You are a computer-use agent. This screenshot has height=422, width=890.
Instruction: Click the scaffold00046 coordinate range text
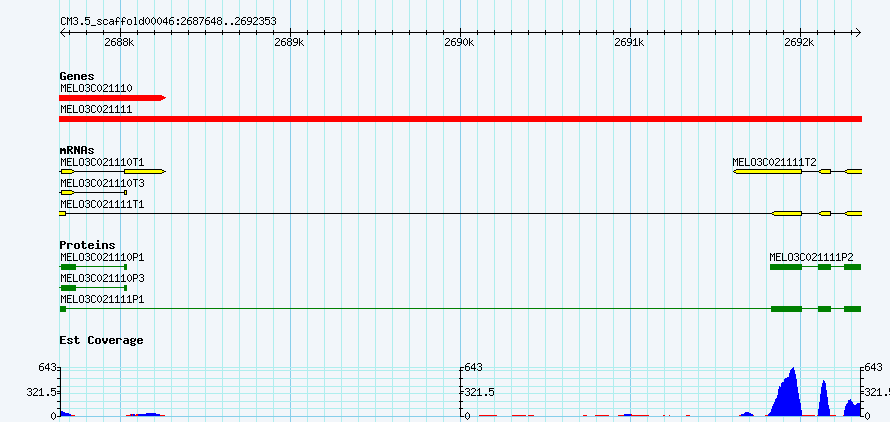point(169,22)
